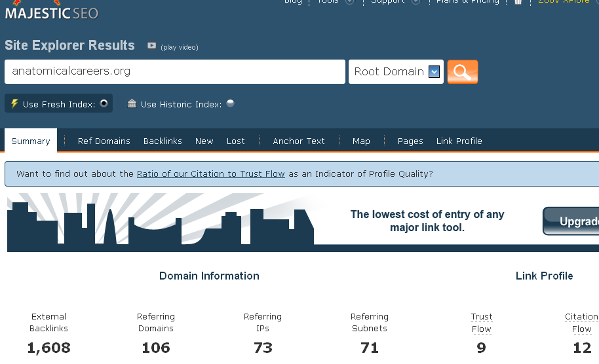Screen dimensions: 599x364
Task: Click the building Historic Index icon
Action: pyautogui.click(x=132, y=103)
